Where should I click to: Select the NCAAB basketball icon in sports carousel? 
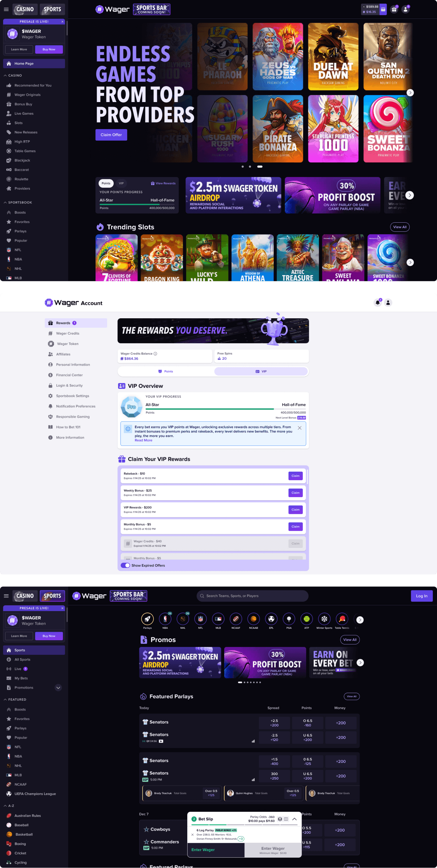253,619
